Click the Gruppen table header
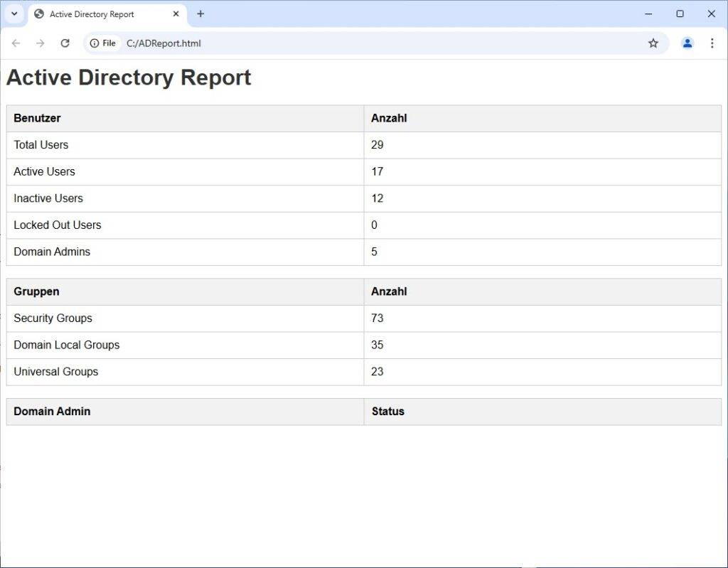Screen dimensions: 728x568 coord(36,291)
